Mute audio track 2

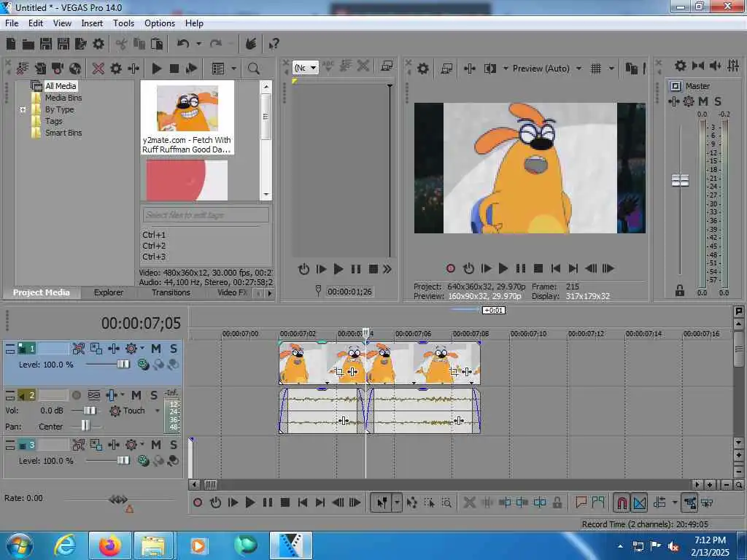[x=136, y=395]
